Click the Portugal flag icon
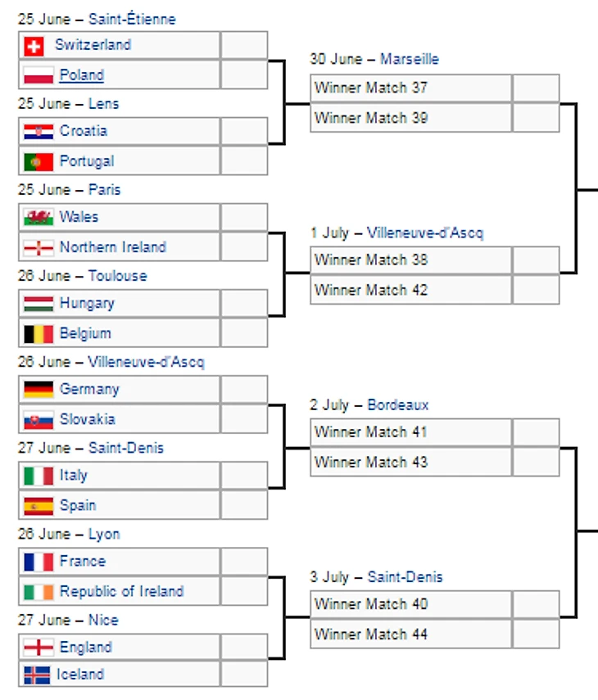Screen dimensions: 598x700 tap(39, 162)
